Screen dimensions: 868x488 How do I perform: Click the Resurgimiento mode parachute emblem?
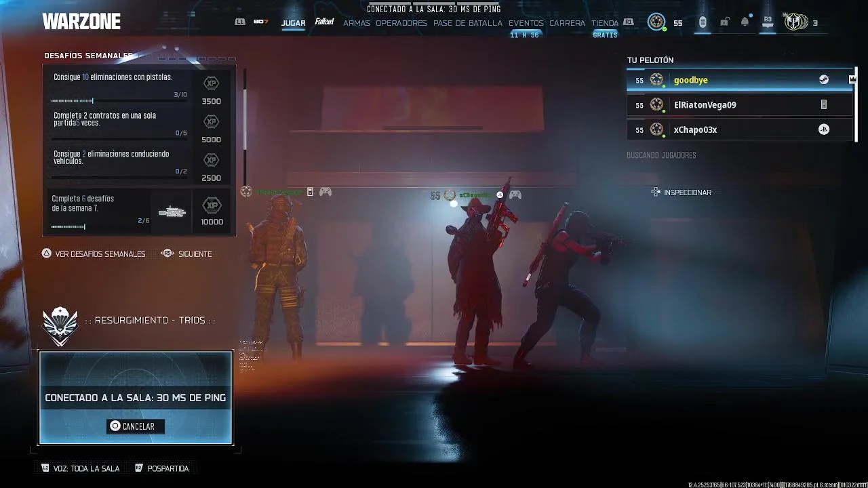[x=60, y=326]
